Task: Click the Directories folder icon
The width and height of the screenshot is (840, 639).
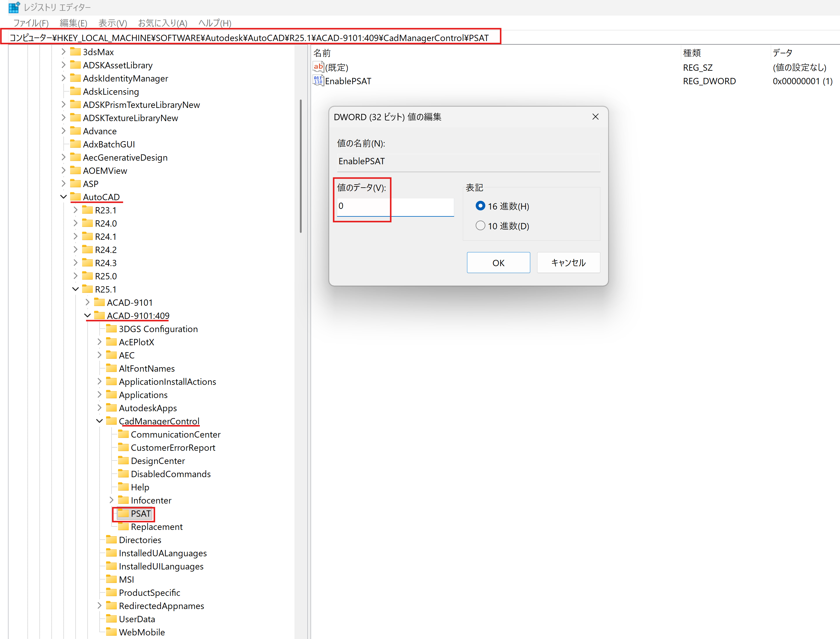Action: (111, 539)
